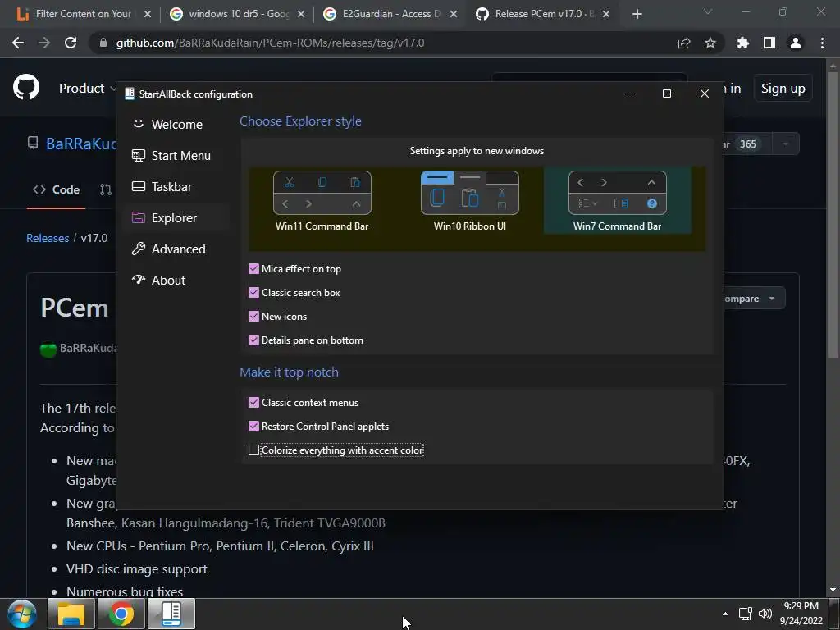Go back in Chrome browser
840x630 pixels.
pos(18,43)
